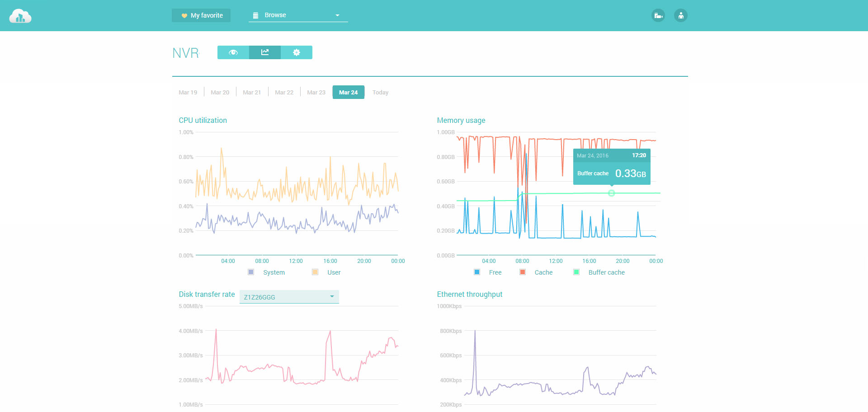Open the Z1Z26GGG disk dropdown
Viewport: 868px width, 412px height.
289,297
